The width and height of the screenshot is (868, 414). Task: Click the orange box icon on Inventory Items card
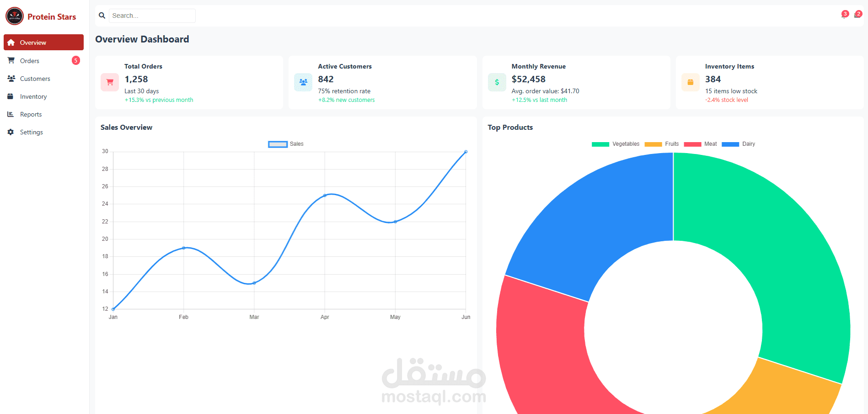(691, 82)
